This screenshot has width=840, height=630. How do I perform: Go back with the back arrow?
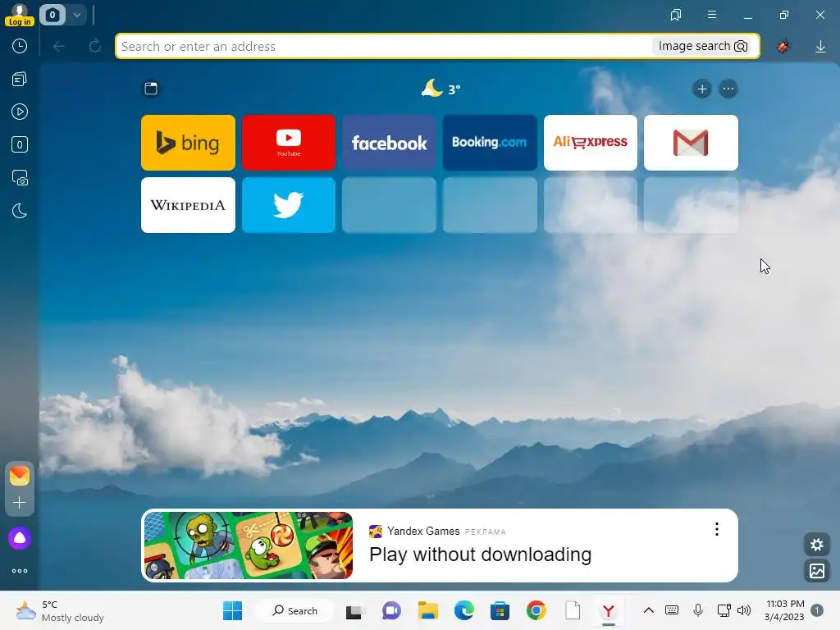tap(59, 47)
